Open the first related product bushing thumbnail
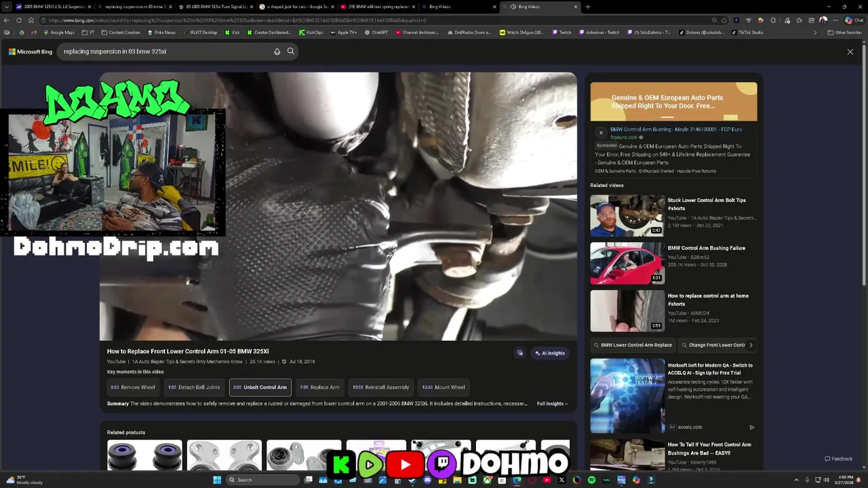The width and height of the screenshot is (868, 488). click(x=144, y=455)
